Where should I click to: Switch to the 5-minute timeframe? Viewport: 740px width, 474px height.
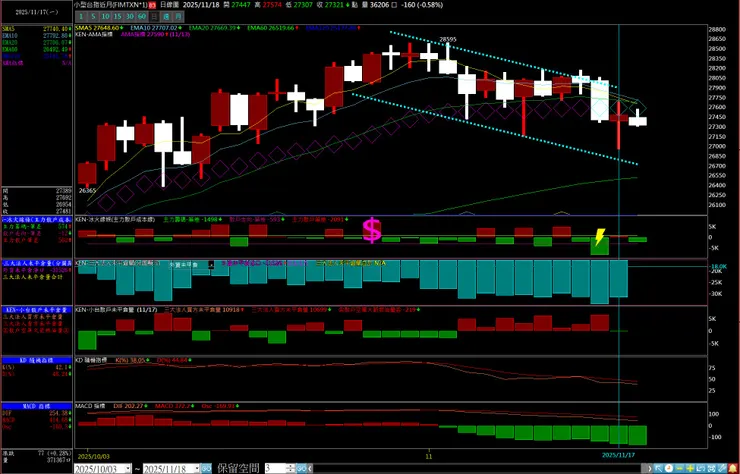pos(93,17)
